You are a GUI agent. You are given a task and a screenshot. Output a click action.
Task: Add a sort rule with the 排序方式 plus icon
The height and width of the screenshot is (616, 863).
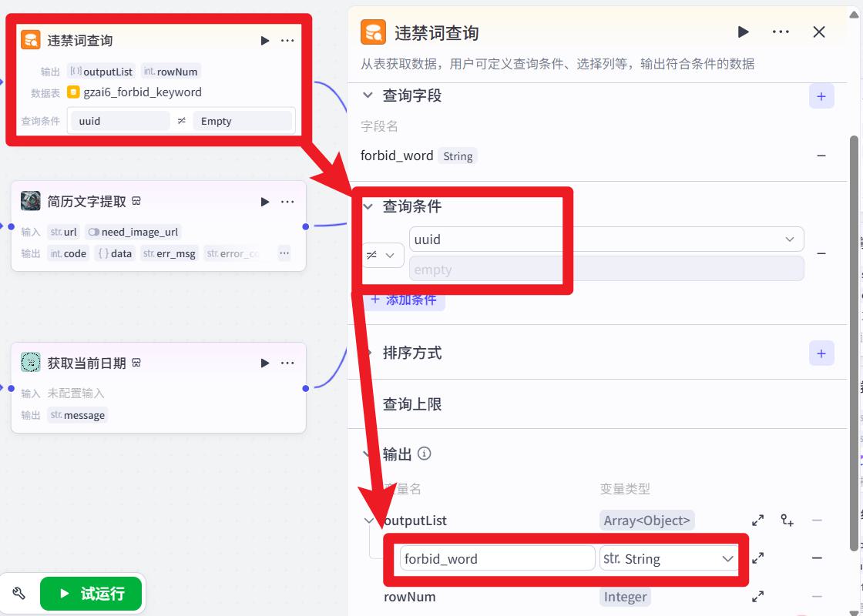tap(821, 353)
